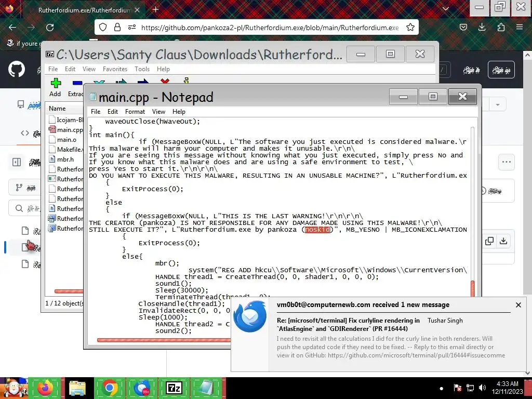Open File Explorer from the taskbar

(77, 388)
